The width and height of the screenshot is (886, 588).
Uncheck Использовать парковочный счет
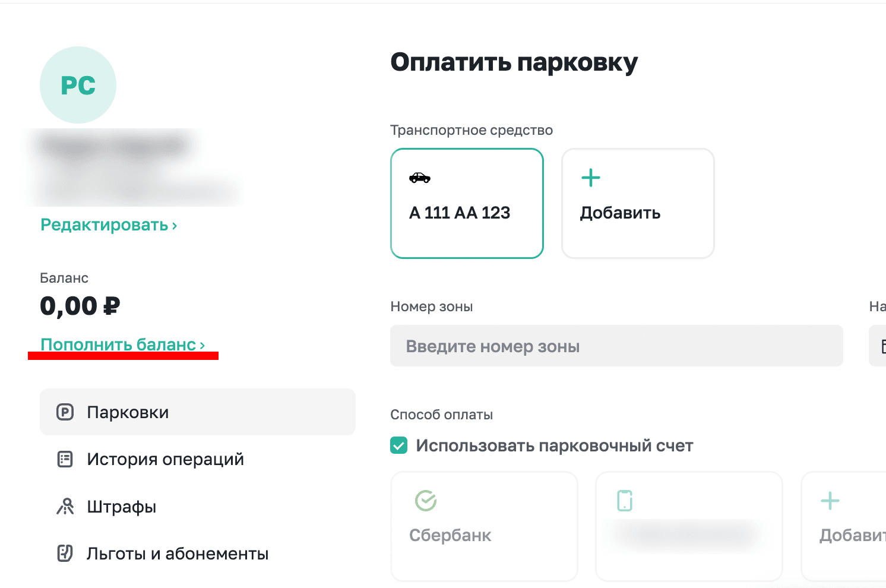point(398,445)
